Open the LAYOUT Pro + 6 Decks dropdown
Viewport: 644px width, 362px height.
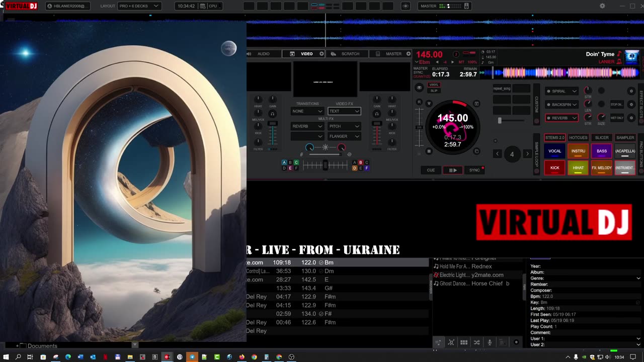(x=139, y=6)
